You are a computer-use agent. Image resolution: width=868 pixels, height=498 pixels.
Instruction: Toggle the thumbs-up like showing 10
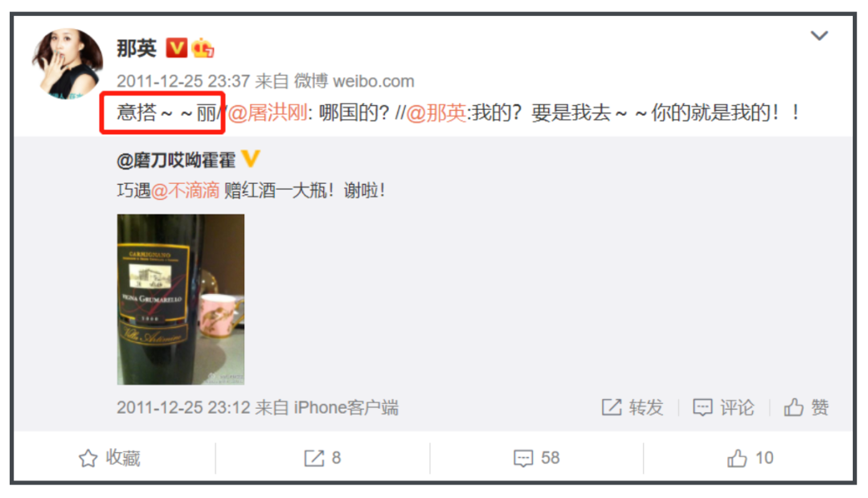click(750, 458)
